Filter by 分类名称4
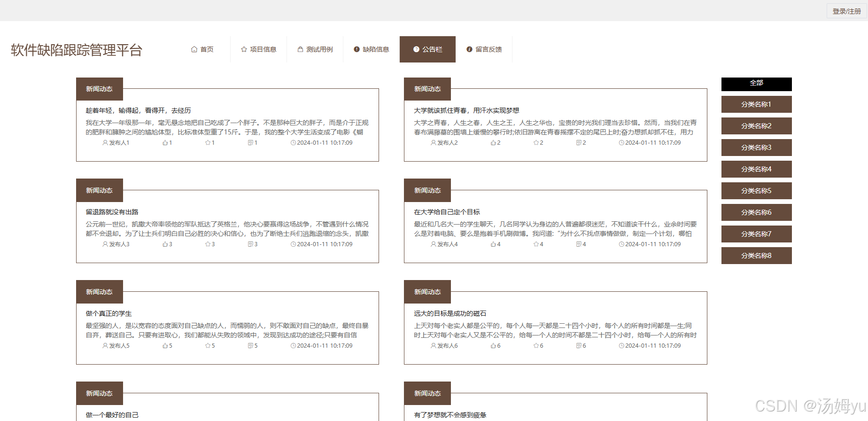 coord(757,169)
